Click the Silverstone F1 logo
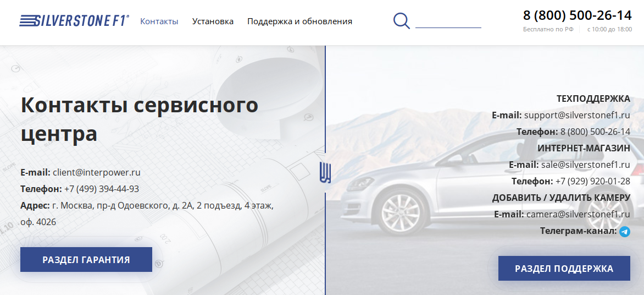This screenshot has width=644, height=295. (74, 20)
